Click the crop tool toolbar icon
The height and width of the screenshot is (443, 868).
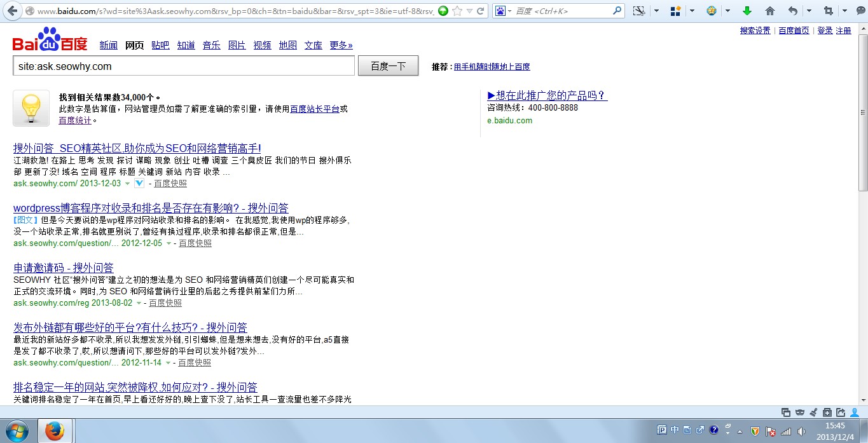[828, 11]
